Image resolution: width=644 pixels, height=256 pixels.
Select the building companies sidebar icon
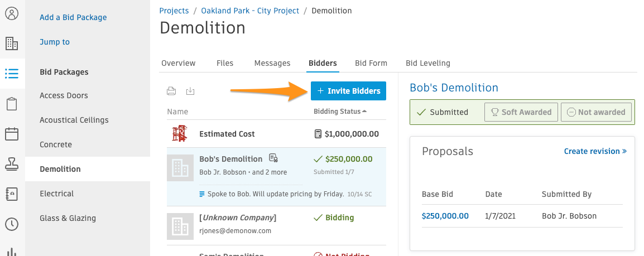(x=12, y=43)
